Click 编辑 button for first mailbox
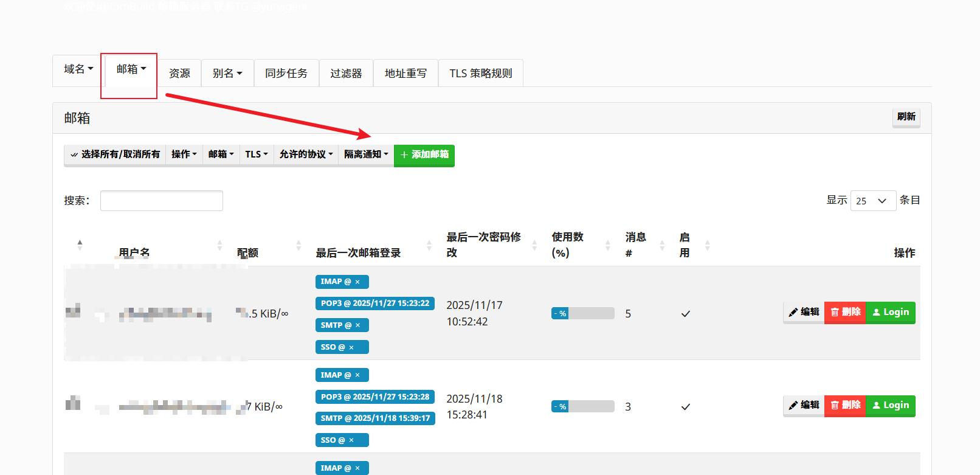Image resolution: width=980 pixels, height=475 pixels. click(x=804, y=313)
